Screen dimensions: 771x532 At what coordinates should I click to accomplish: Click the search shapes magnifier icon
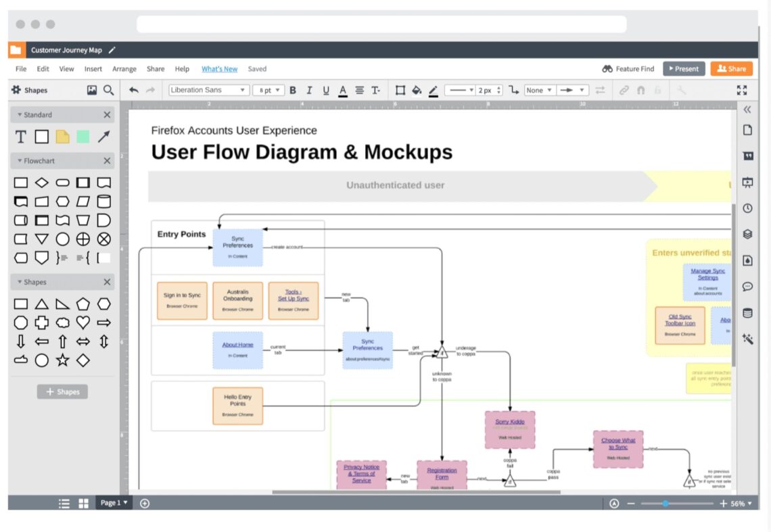(x=108, y=90)
